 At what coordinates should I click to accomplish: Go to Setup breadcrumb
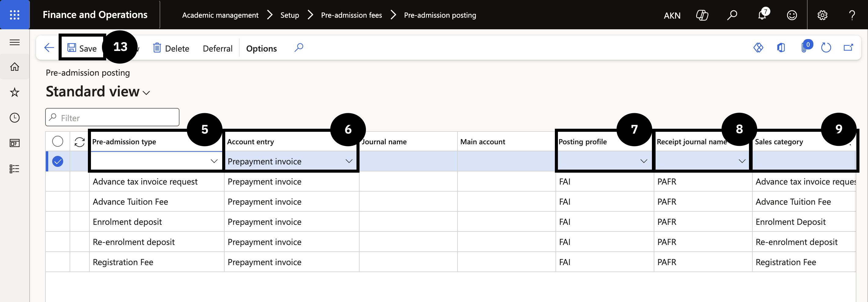289,15
